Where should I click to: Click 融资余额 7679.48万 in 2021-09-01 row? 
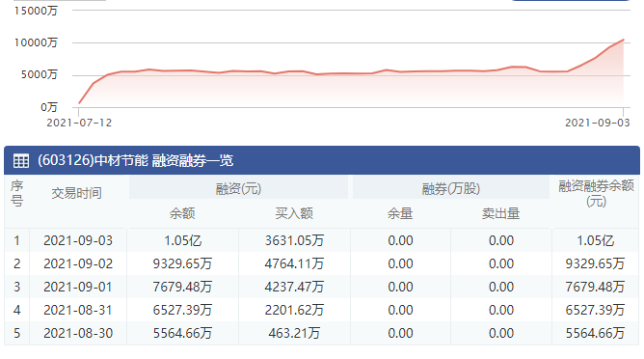pos(182,287)
